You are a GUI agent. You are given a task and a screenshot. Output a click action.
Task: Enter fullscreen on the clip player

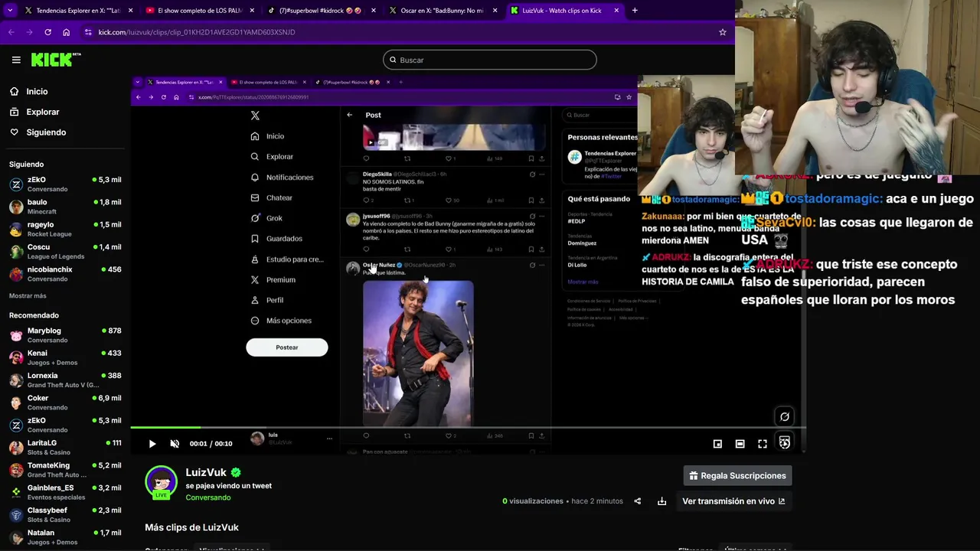(x=763, y=444)
